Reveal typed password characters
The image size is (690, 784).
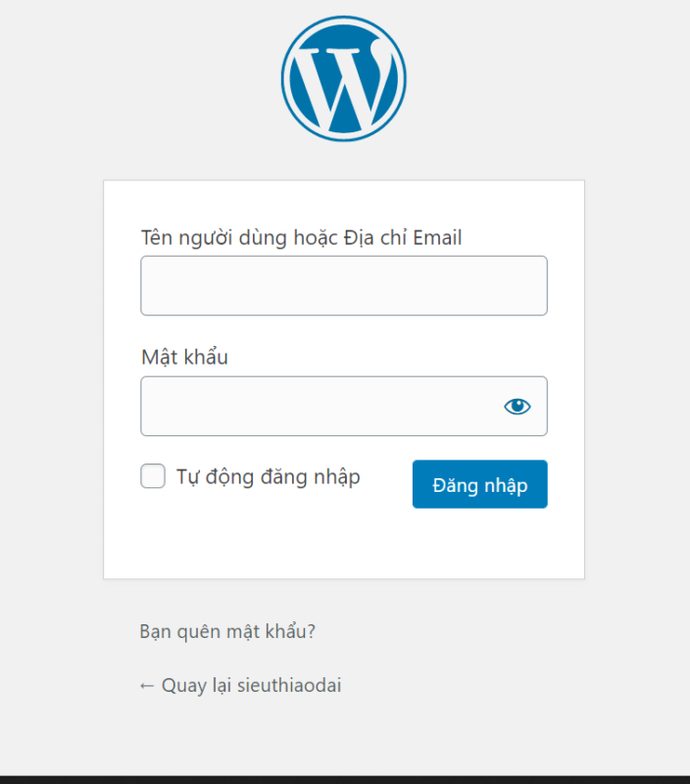pos(517,406)
